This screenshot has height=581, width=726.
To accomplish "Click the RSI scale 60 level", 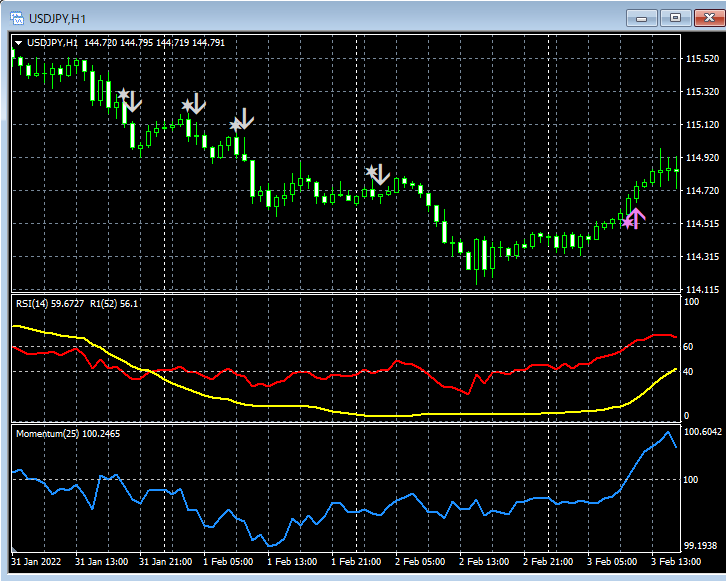I will point(688,347).
